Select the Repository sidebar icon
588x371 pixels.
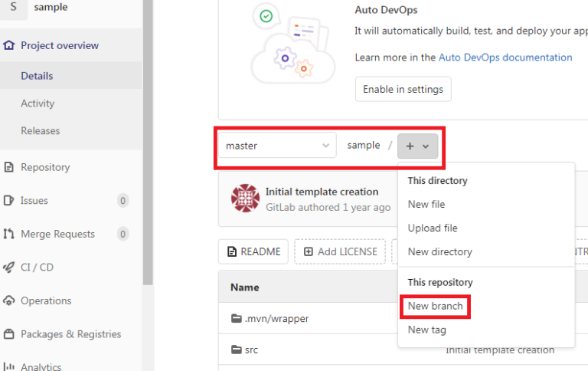click(8, 167)
